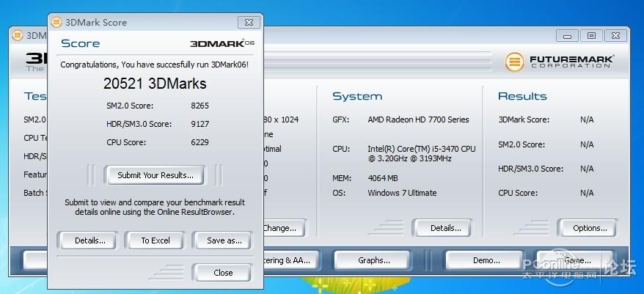The image size is (644, 294).
Task: Click the Futuremark Corporation logo
Action: [x=560, y=62]
